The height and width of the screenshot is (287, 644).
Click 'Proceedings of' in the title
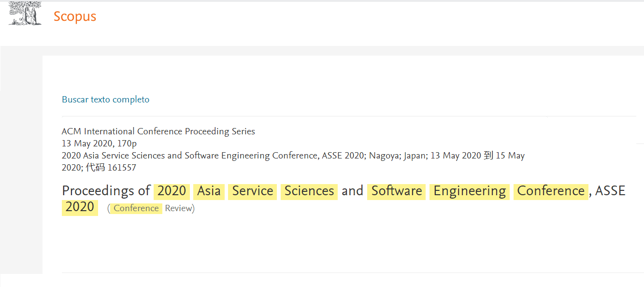tap(106, 191)
